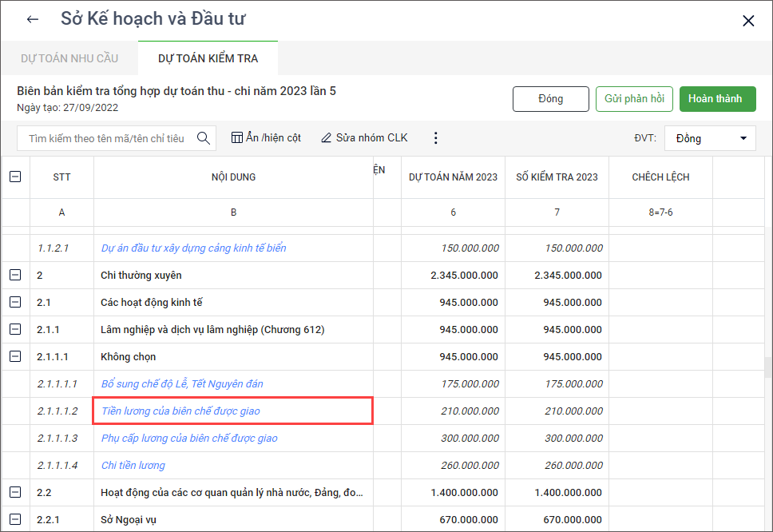
Task: Collapse all rows using header minus icon
Action: (x=15, y=177)
